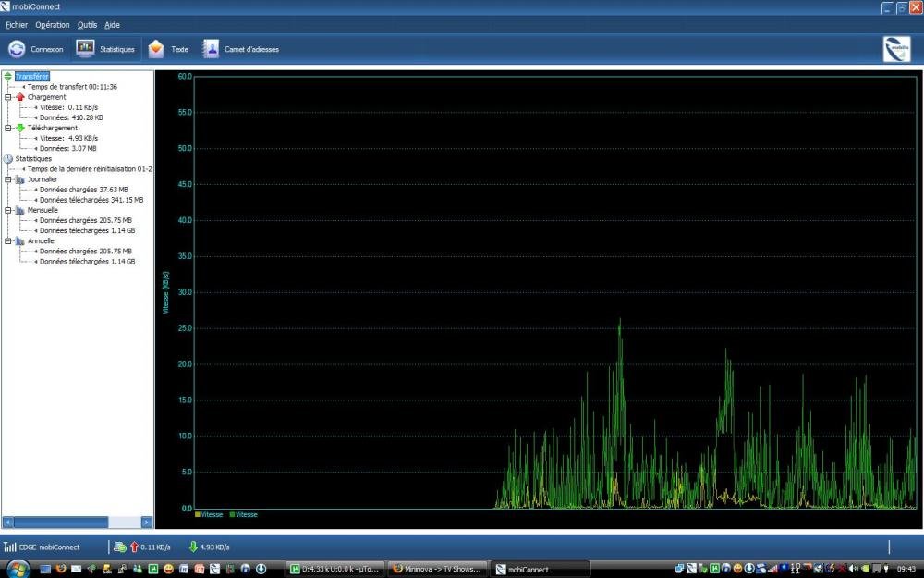Image resolution: width=924 pixels, height=578 pixels.
Task: Click the green download arrow in status bar
Action: pyautogui.click(x=193, y=547)
